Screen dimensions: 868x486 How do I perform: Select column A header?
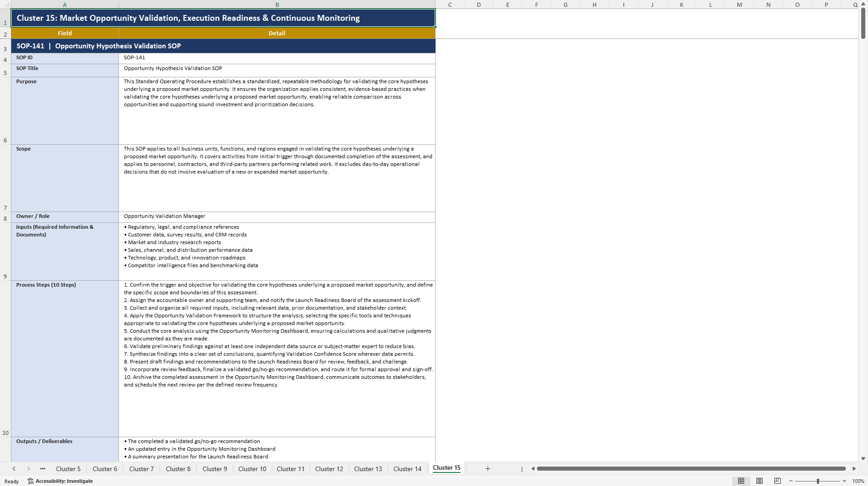click(65, 5)
